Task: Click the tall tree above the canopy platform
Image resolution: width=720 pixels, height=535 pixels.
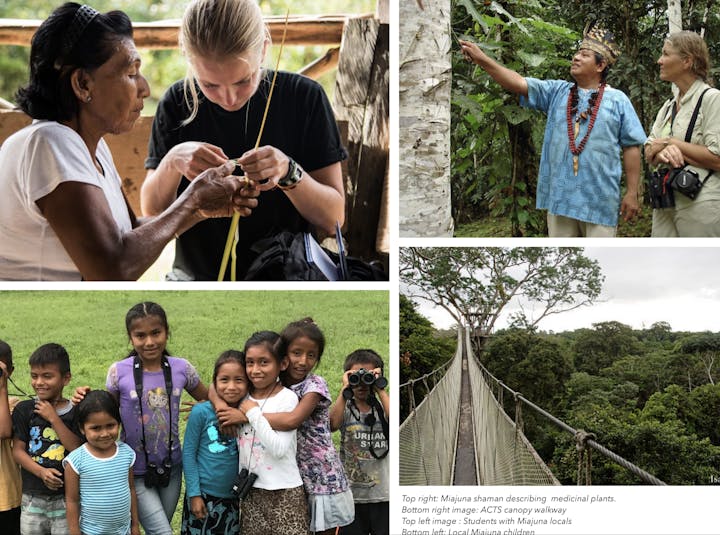Action: (x=501, y=287)
